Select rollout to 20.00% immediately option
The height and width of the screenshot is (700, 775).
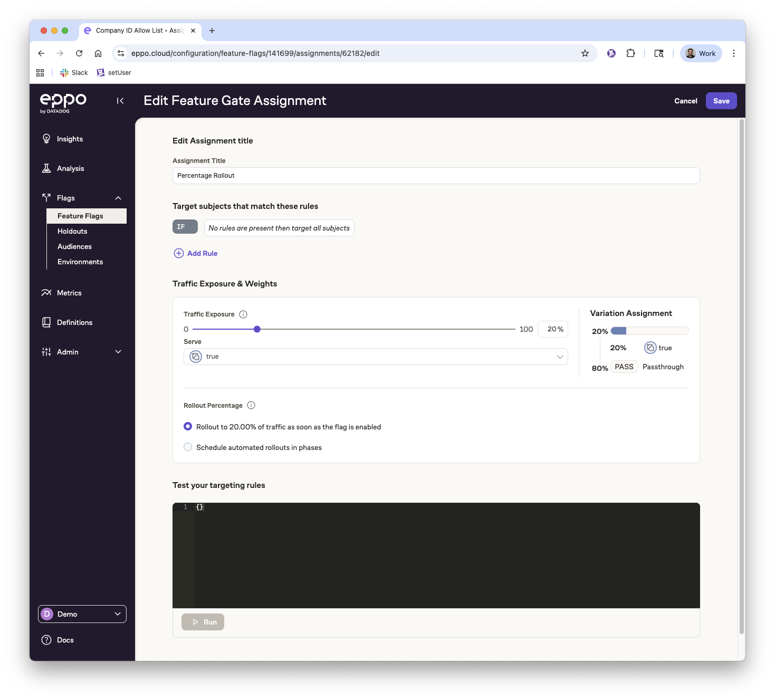coord(188,426)
